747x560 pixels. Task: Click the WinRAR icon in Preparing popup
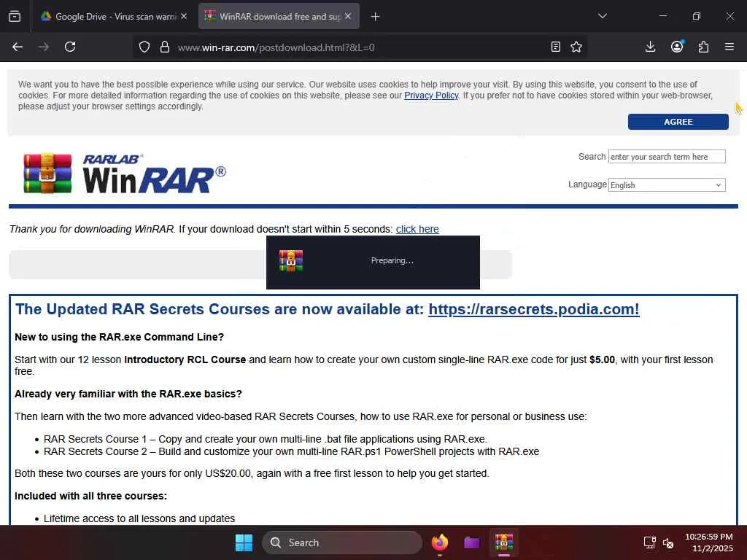[291, 260]
